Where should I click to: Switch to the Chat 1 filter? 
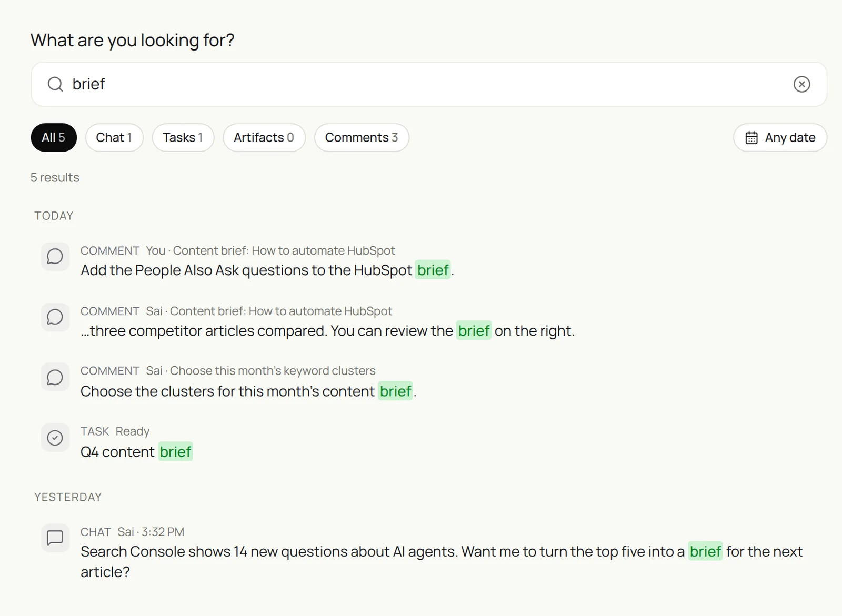[114, 138]
